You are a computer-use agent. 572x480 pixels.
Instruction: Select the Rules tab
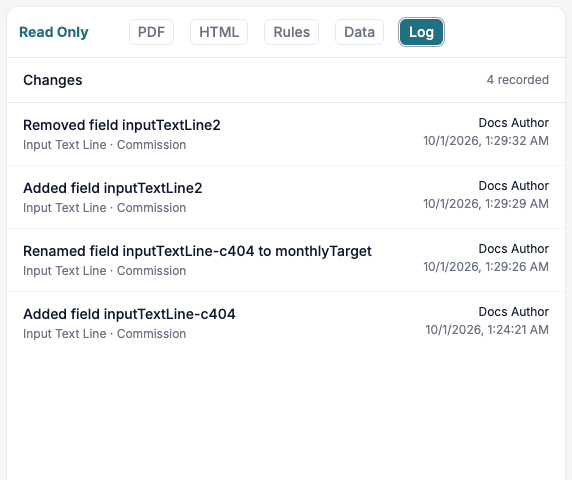point(291,32)
